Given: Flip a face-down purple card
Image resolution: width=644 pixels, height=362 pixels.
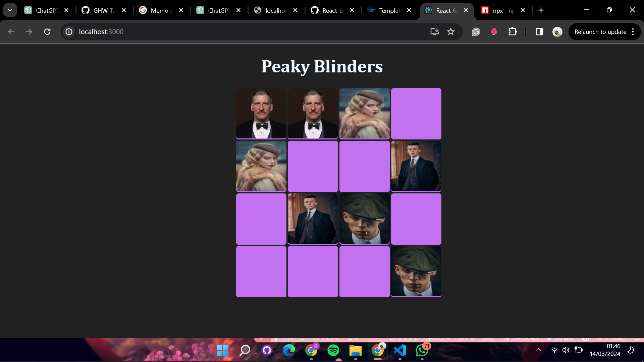Looking at the screenshot, I should (416, 114).
